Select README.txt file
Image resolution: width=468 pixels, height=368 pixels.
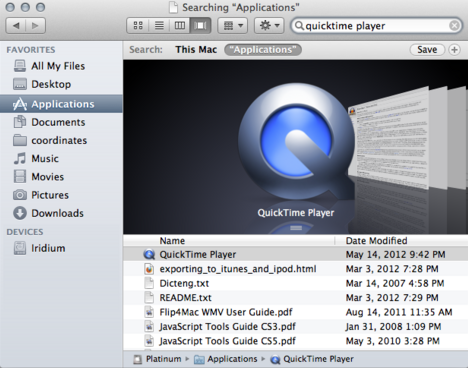pyautogui.click(x=296, y=298)
